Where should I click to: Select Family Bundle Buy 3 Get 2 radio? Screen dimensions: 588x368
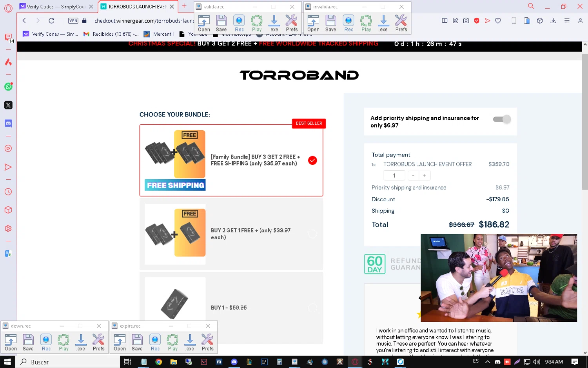point(312,160)
